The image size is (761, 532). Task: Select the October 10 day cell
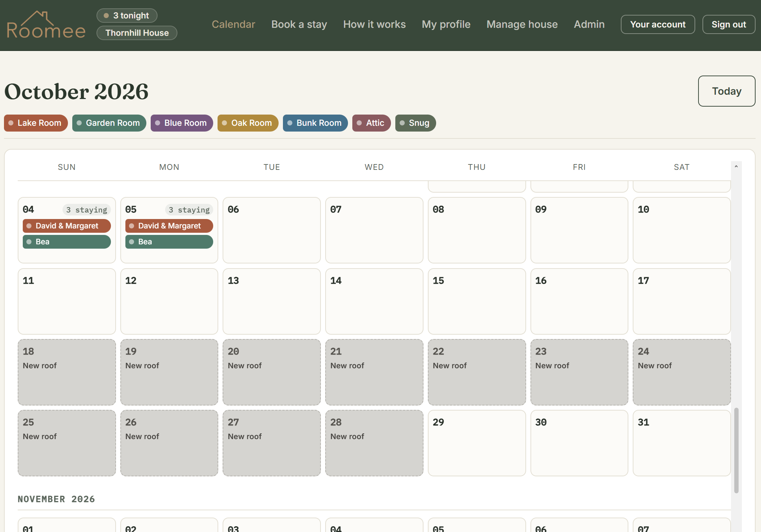click(682, 230)
